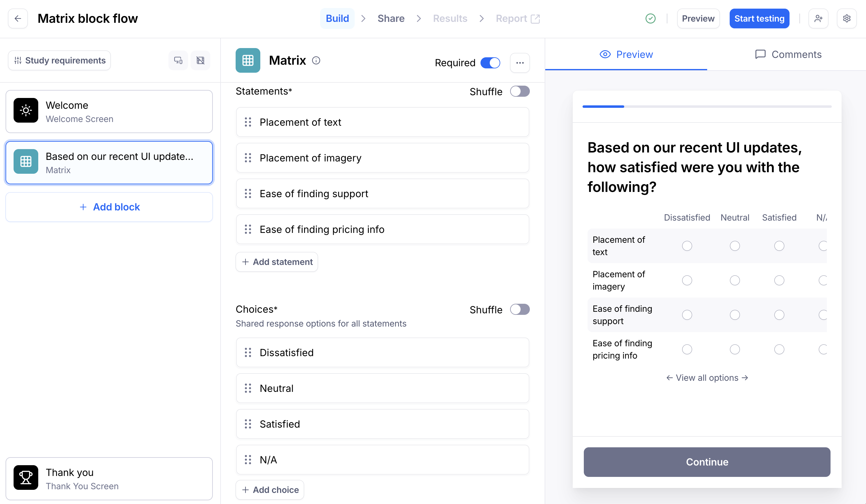Viewport: 866px width, 504px height.
Task: Click the Ease of finding support field
Action: coord(382,194)
